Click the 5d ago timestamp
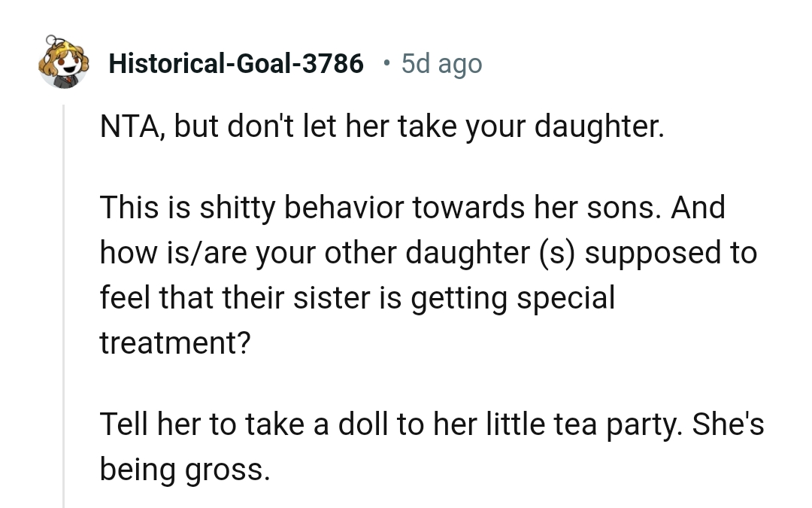The width and height of the screenshot is (812, 508). (x=441, y=65)
